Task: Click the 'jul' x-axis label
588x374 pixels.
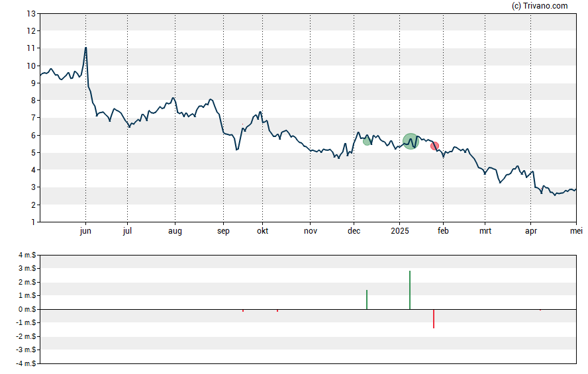Action: point(127,231)
